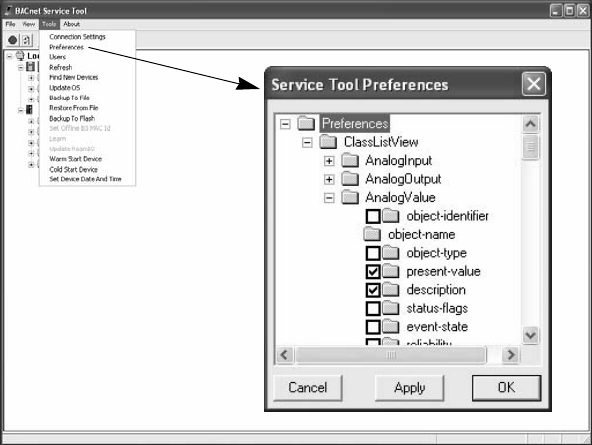Enable the object-type checkbox

click(x=373, y=253)
